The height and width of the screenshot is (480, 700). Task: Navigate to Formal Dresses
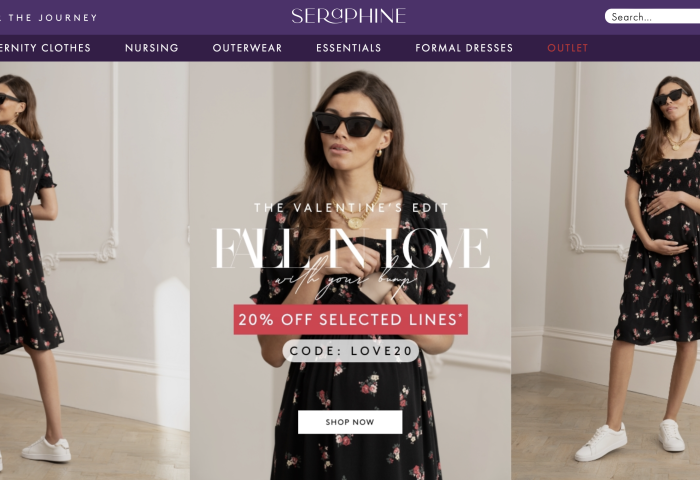pos(464,48)
